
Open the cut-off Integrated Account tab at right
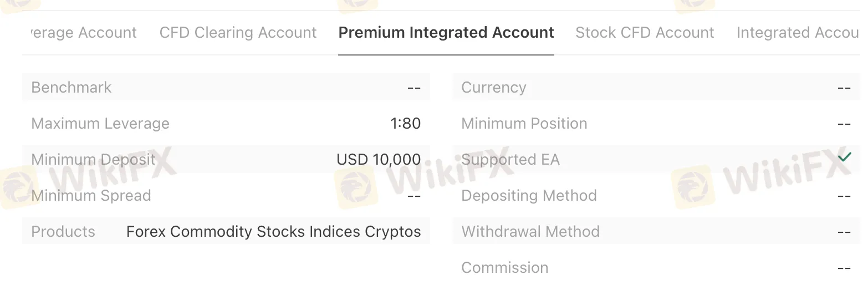(797, 33)
